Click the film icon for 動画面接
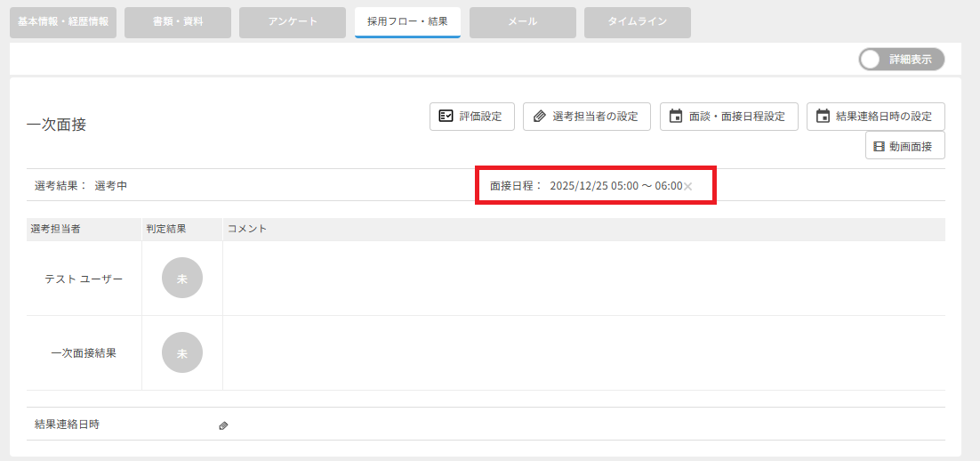 click(x=879, y=146)
